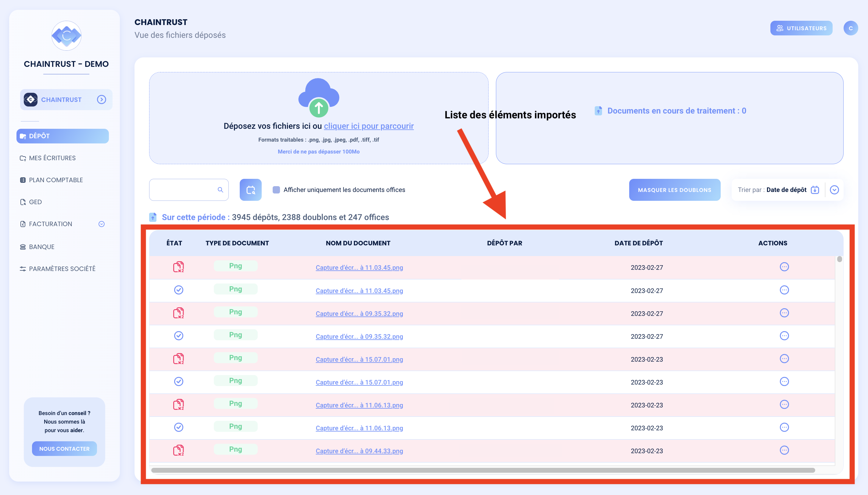Click the Paramètres société sliders icon

click(23, 269)
